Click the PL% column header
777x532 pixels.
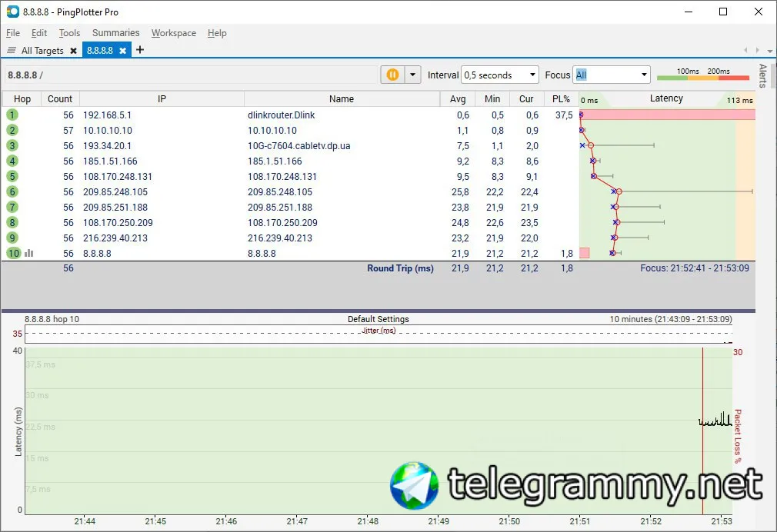(x=562, y=98)
